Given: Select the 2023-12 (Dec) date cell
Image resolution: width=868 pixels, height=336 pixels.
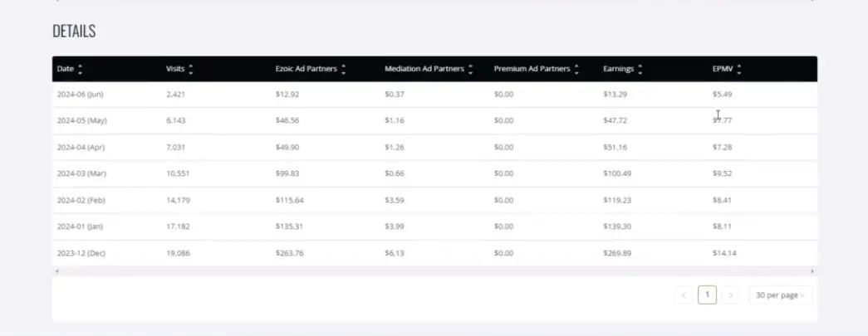Looking at the screenshot, I should 81,253.
